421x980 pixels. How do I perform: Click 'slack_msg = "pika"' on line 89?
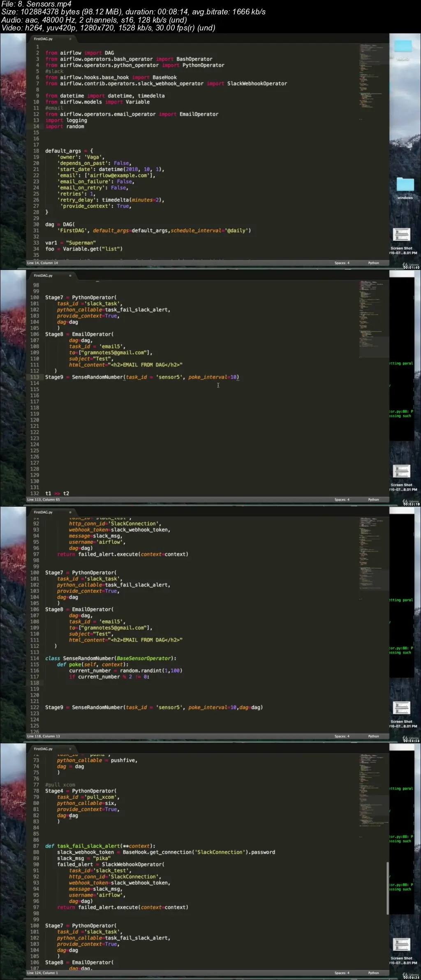pos(84,859)
